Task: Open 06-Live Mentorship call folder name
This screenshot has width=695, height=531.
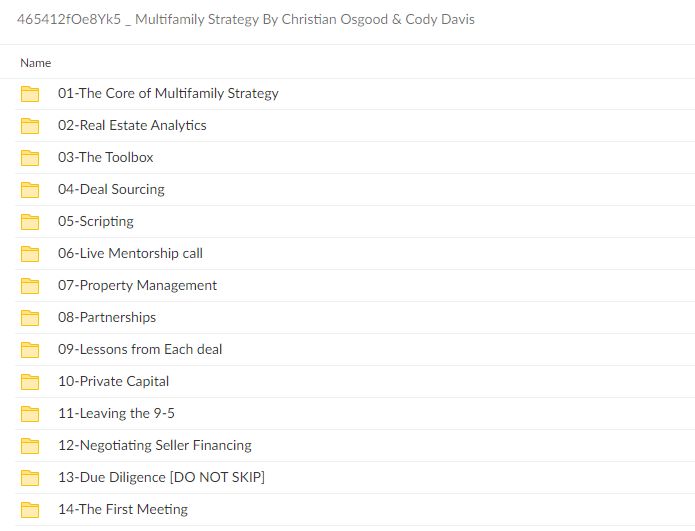Action: point(130,254)
